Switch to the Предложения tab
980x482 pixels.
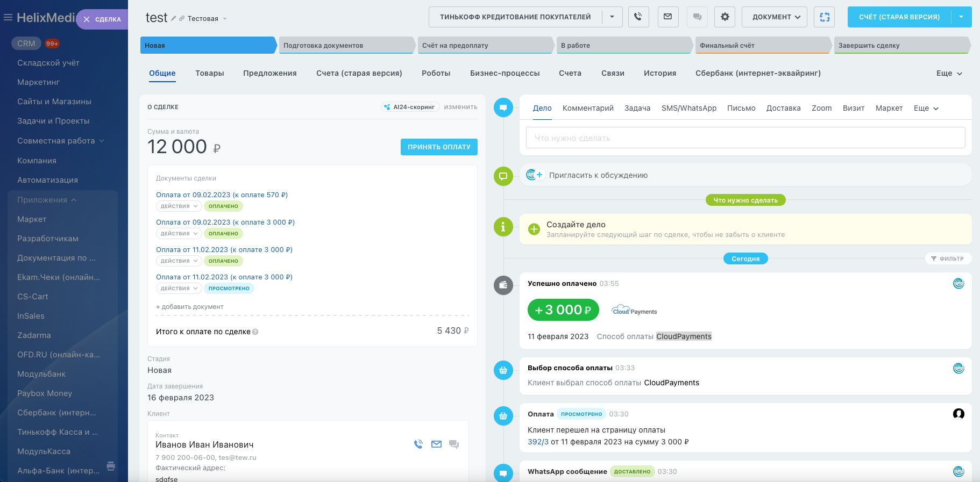(270, 73)
